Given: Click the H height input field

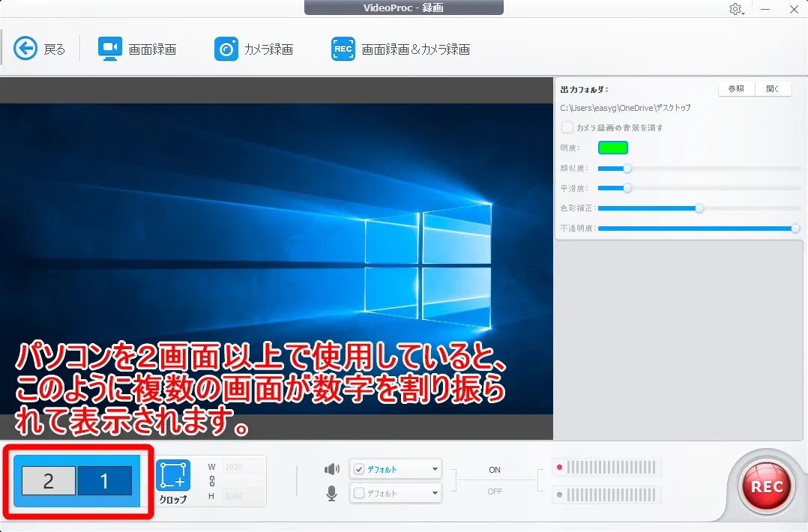Looking at the screenshot, I should point(243,496).
